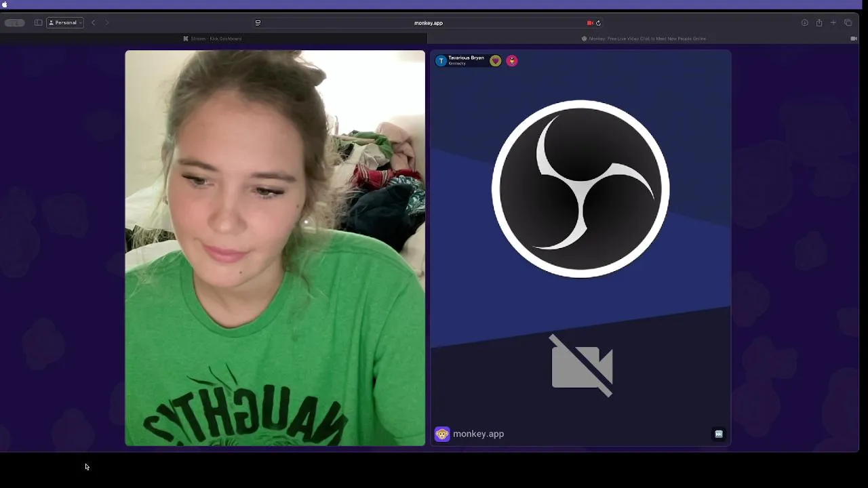This screenshot has width=868, height=488.
Task: Click the pink badge icon next to heart
Action: click(512, 61)
